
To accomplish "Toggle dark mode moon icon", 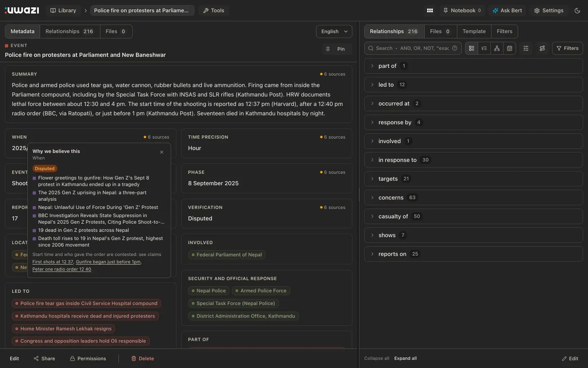I will pyautogui.click(x=577, y=11).
